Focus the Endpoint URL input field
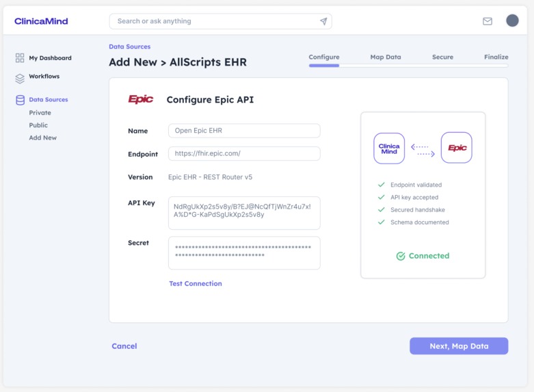Image resolution: width=534 pixels, height=392 pixels. pyautogui.click(x=244, y=153)
